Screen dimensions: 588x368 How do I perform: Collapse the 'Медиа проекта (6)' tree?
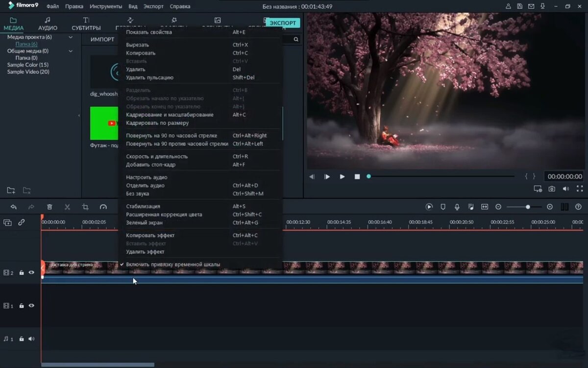point(71,37)
